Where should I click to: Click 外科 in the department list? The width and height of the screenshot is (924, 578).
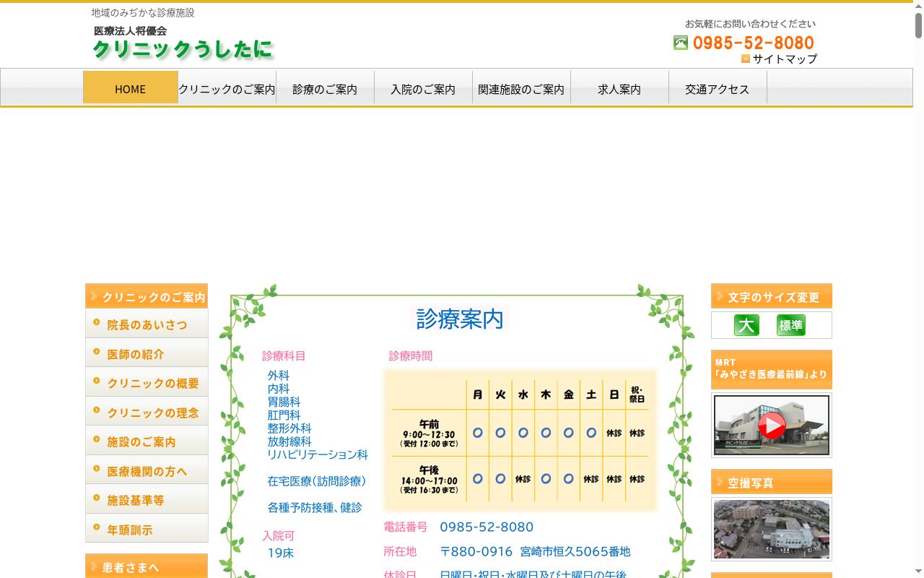[279, 376]
